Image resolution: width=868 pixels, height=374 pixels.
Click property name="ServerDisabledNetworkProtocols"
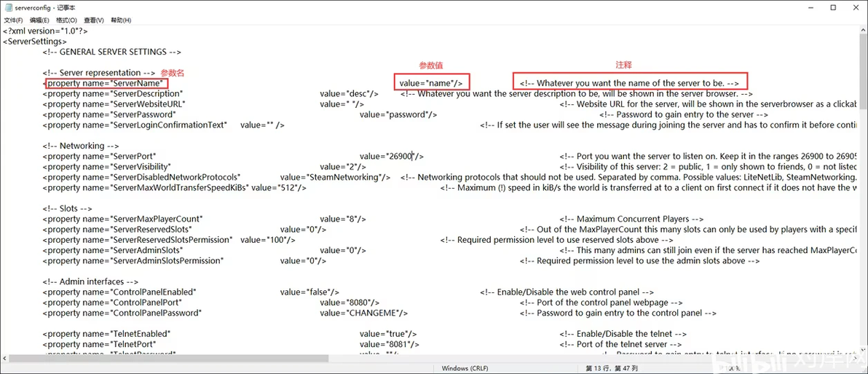pos(142,177)
